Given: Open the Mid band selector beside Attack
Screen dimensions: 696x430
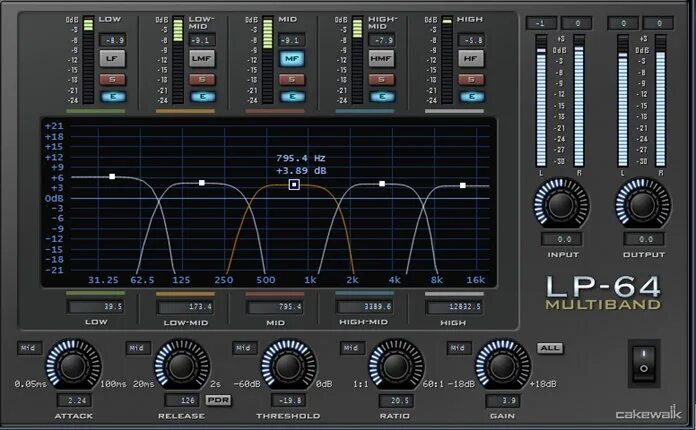Looking at the screenshot, I should [x=29, y=348].
